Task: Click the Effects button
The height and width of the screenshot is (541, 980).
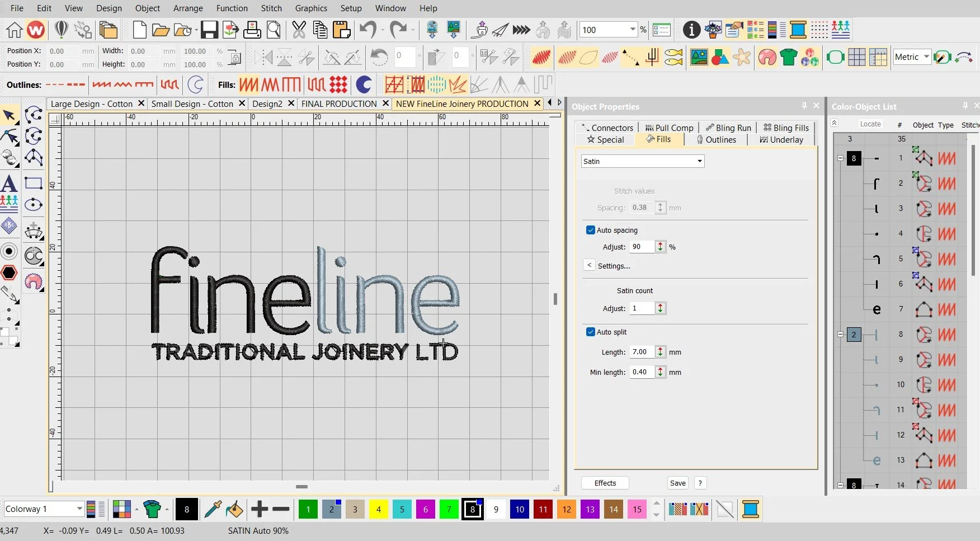Action: pos(605,483)
